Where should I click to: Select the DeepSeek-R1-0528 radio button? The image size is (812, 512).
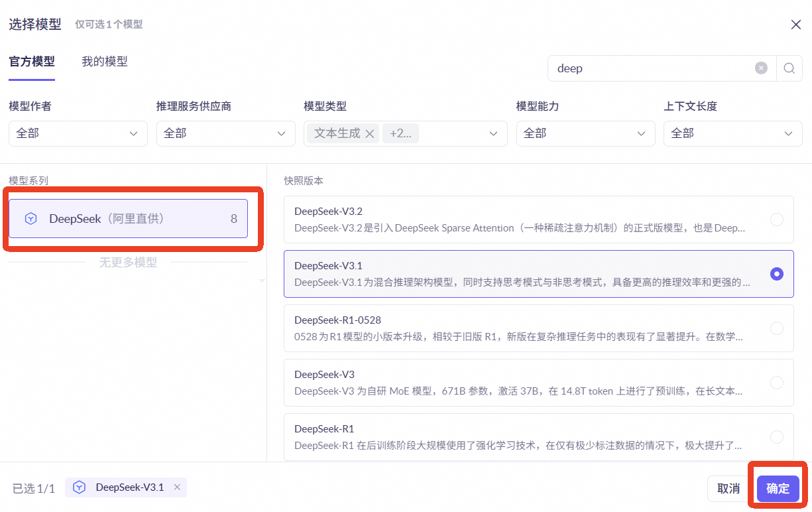click(x=777, y=328)
